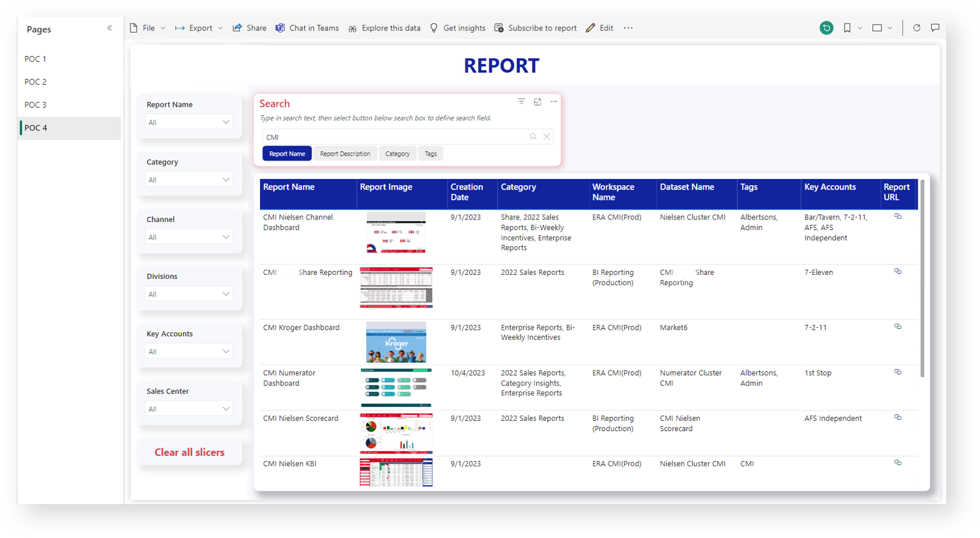
Task: Switch to page POC 2
Action: click(x=70, y=82)
